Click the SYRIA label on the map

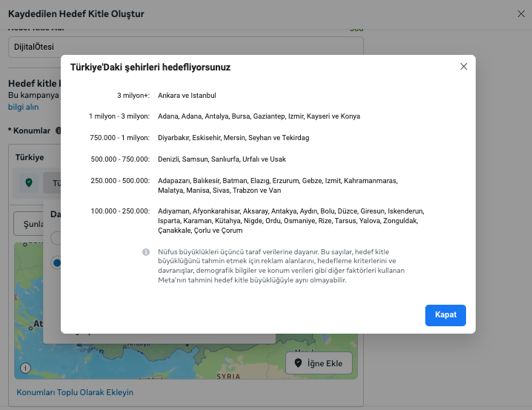click(227, 376)
